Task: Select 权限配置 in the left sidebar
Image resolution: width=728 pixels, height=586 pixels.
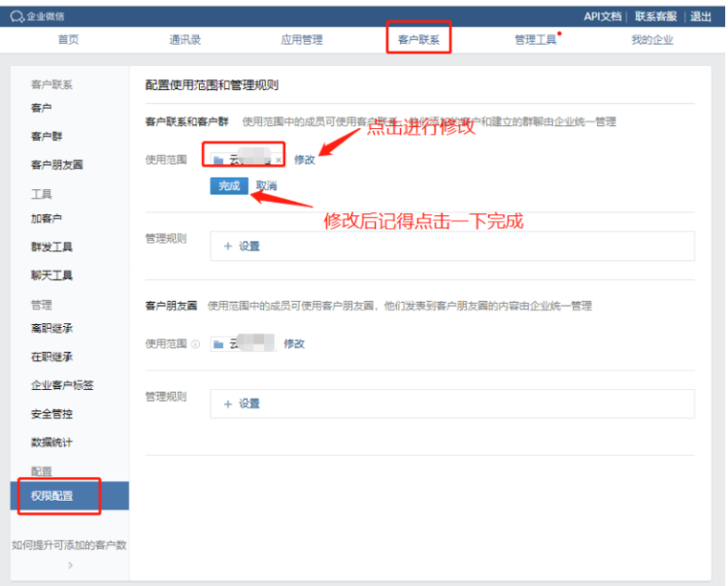Action: [51, 496]
